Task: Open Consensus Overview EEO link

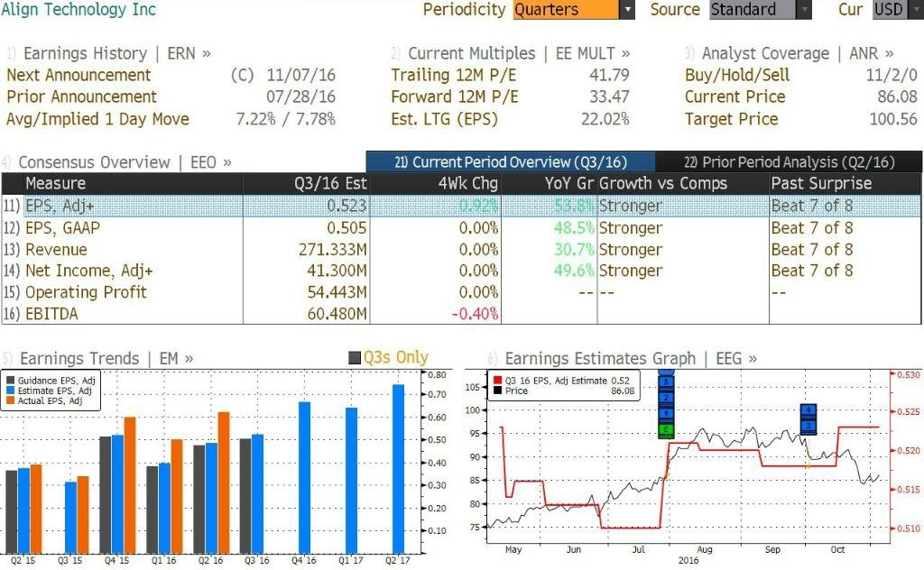Action: pyautogui.click(x=125, y=162)
